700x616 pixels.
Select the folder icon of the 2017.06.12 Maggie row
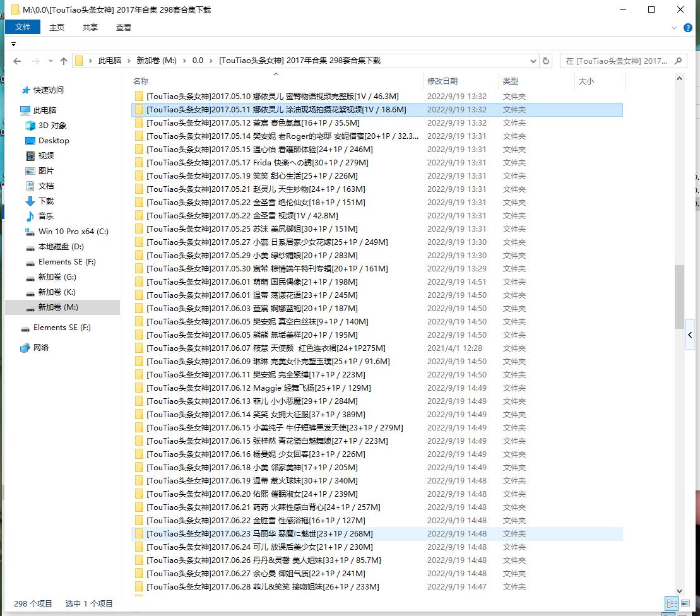[x=139, y=388]
